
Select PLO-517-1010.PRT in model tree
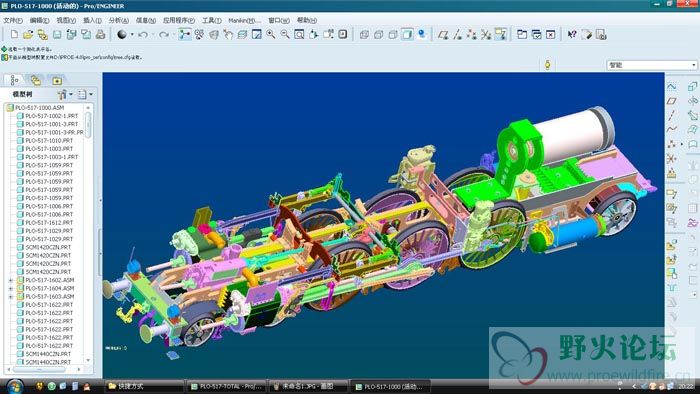[x=49, y=141]
